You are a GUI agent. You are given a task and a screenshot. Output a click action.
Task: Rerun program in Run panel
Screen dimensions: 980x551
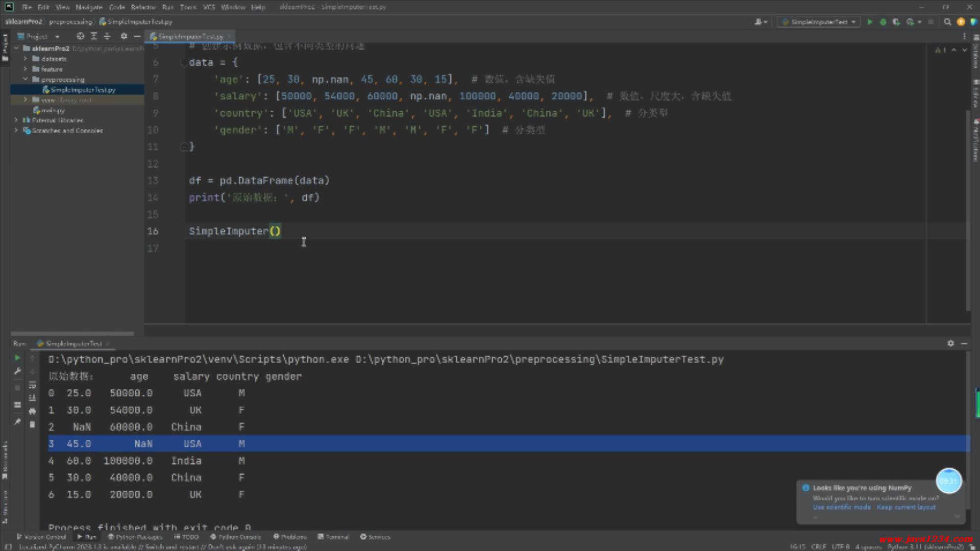(x=17, y=358)
